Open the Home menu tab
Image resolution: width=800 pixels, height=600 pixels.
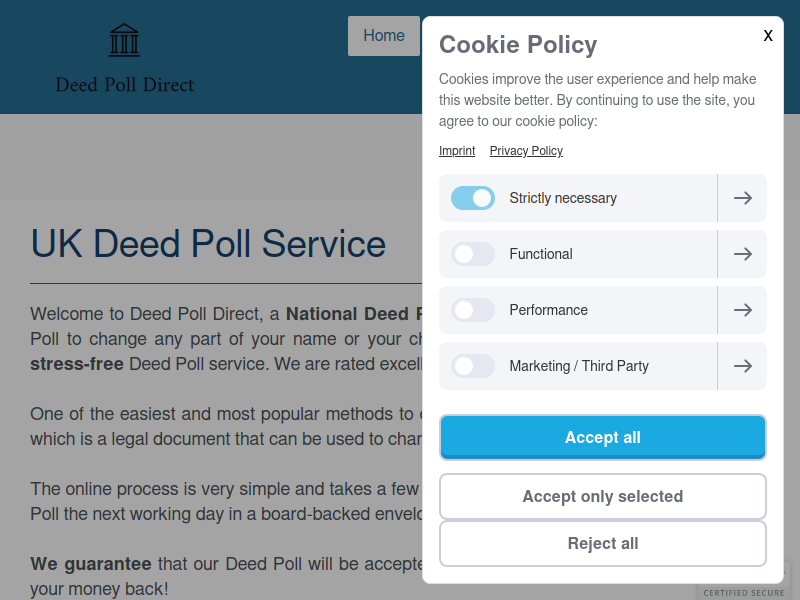click(384, 36)
